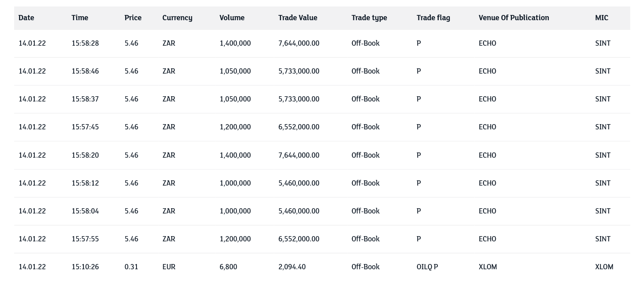This screenshot has height=281, width=644.
Task: Click the 15:57:45 trade time
Action: tap(85, 127)
